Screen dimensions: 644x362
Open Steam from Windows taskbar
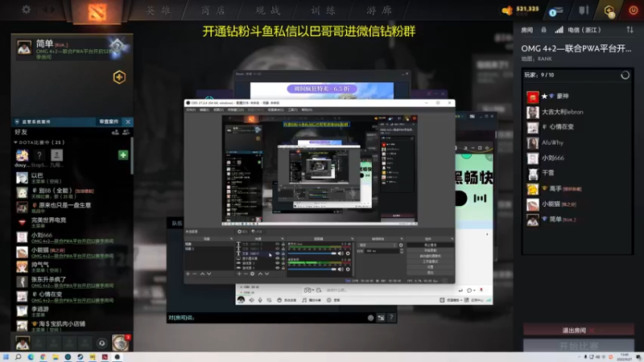point(80,357)
